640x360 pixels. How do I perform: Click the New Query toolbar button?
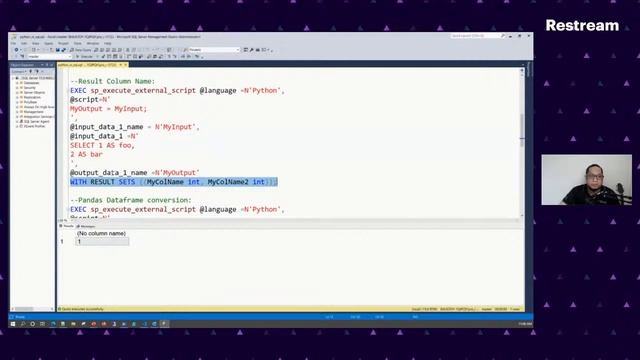[x=80, y=50]
